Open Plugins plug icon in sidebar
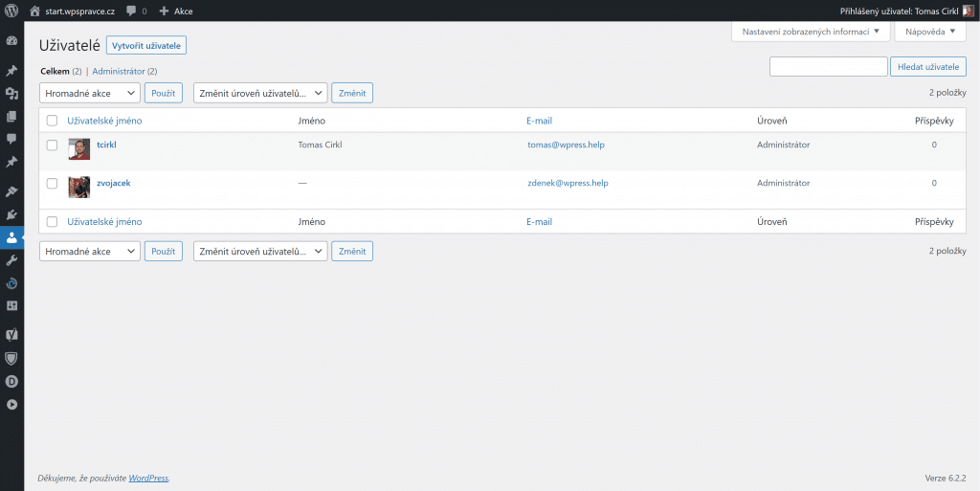The width and height of the screenshot is (980, 491). click(x=11, y=215)
